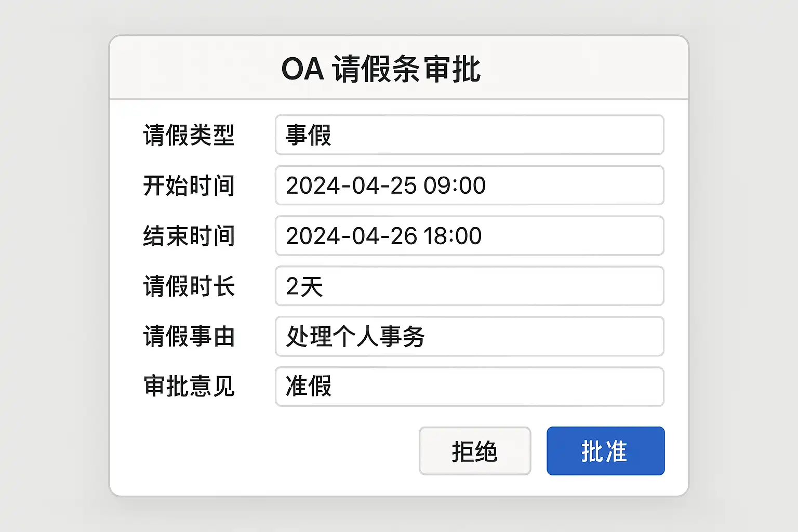Click the 请假类型 field containing 事假
This screenshot has width=798, height=532.
pyautogui.click(x=469, y=135)
